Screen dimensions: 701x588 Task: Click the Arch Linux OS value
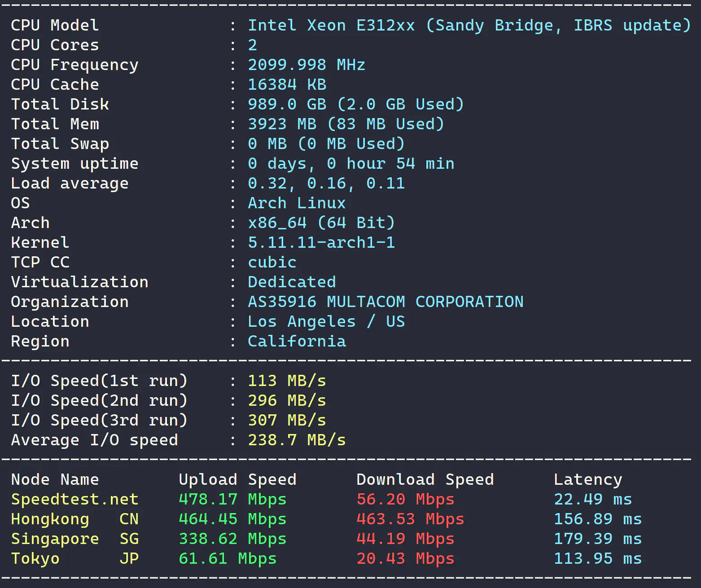(x=296, y=203)
